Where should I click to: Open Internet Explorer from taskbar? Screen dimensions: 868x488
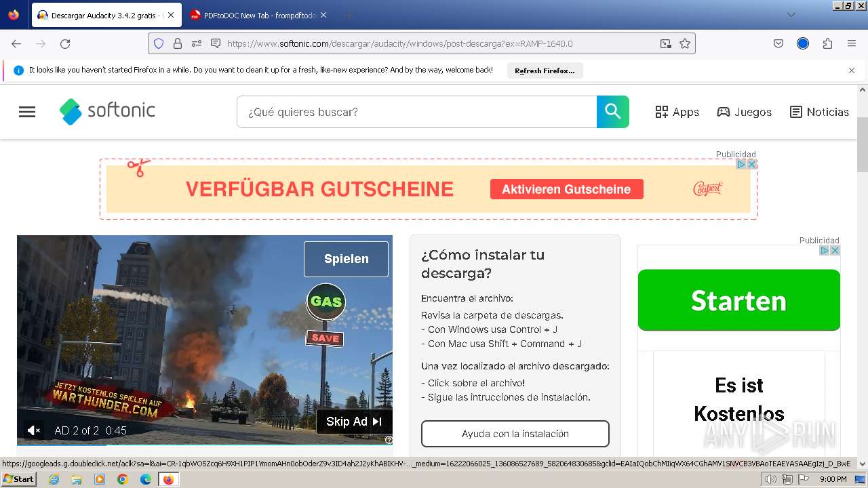click(54, 479)
